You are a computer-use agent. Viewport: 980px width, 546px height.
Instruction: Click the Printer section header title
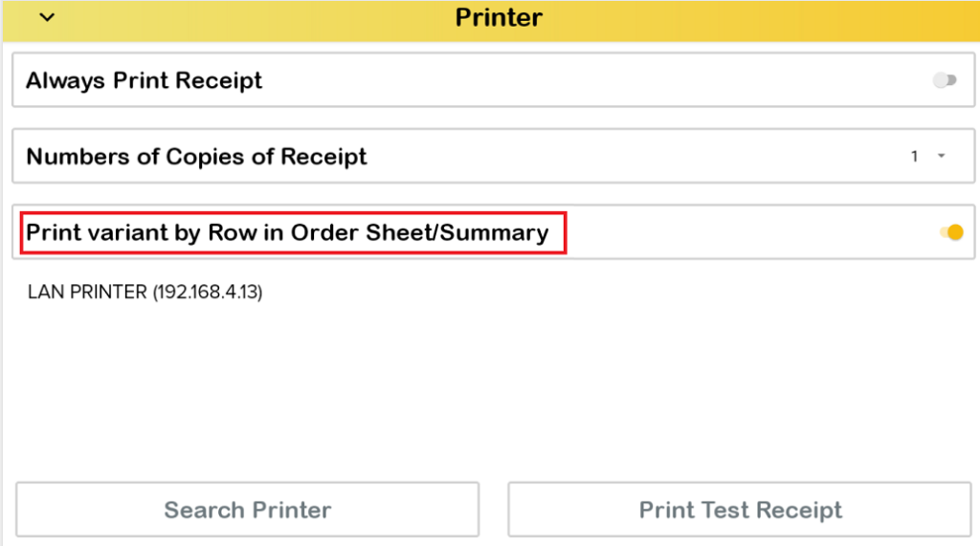[499, 17]
